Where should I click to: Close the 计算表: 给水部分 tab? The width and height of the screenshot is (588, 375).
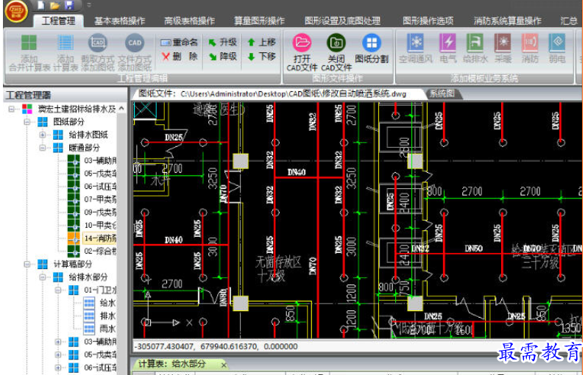pos(224,365)
